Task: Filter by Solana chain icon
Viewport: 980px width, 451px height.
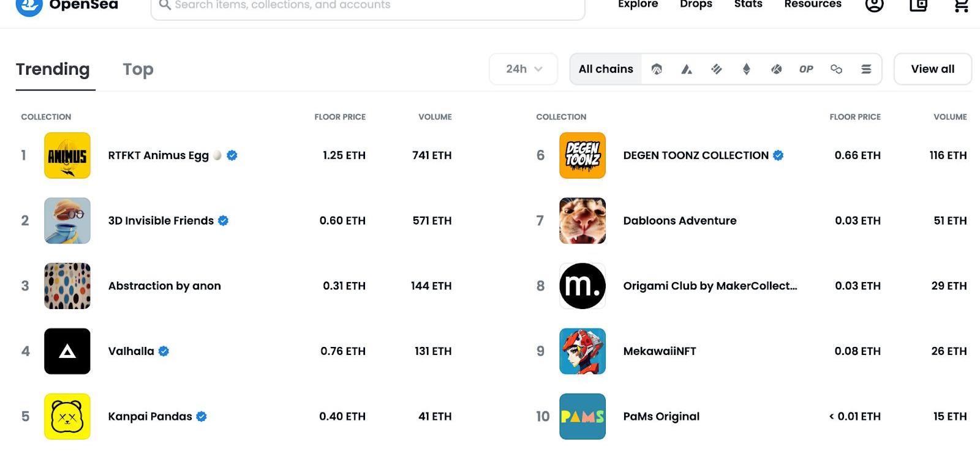Action: [x=866, y=69]
